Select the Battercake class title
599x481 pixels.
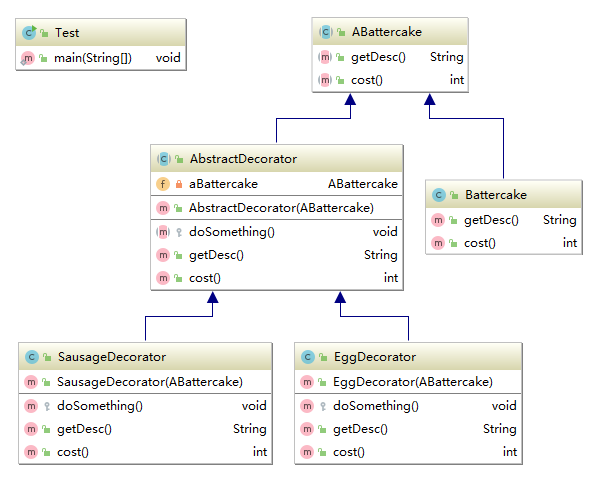tap(496, 195)
